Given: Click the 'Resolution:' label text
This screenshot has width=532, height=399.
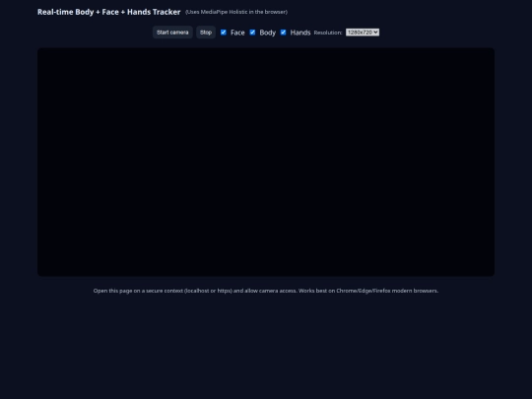Looking at the screenshot, I should click(x=328, y=33).
